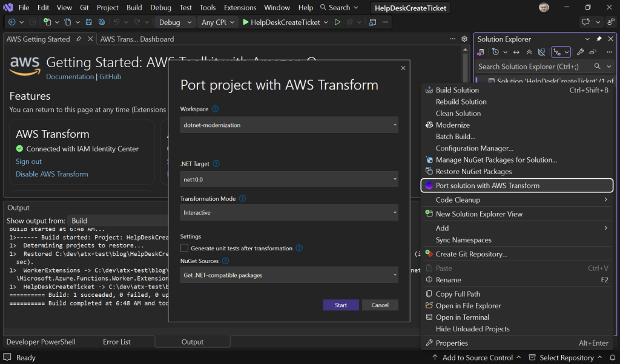Open the NuGet Sources dropdown
Image resolution: width=620 pixels, height=364 pixels.
(289, 275)
